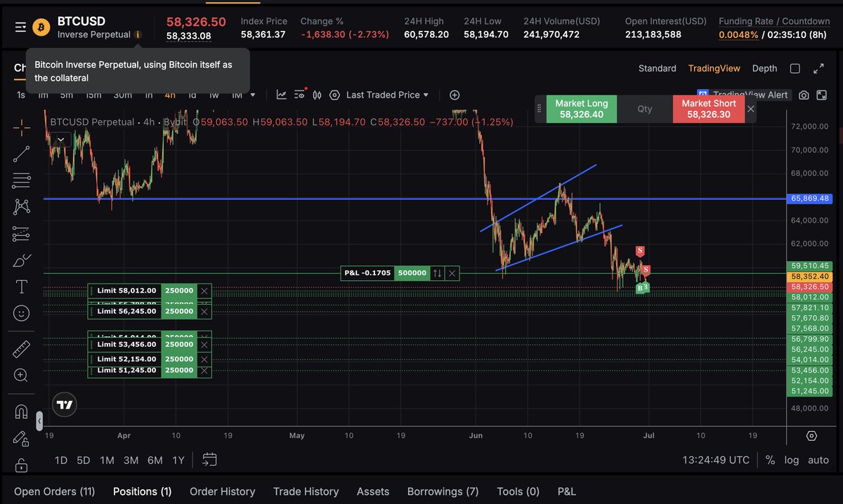Open display settings list icon with red dot
Image resolution: width=843 pixels, height=504 pixels.
[x=300, y=95]
